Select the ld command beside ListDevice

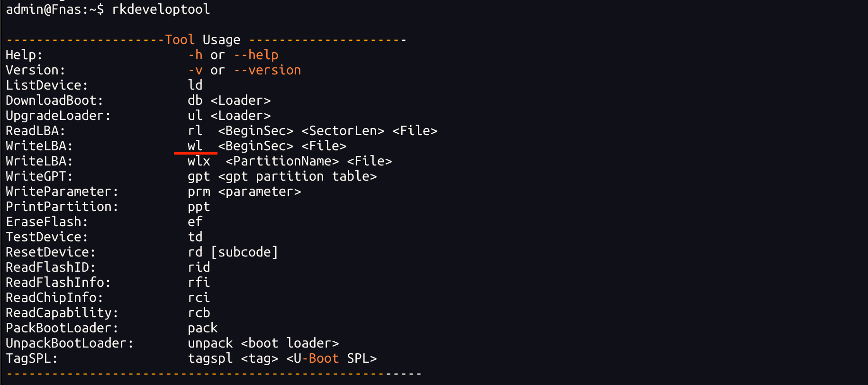tap(195, 85)
